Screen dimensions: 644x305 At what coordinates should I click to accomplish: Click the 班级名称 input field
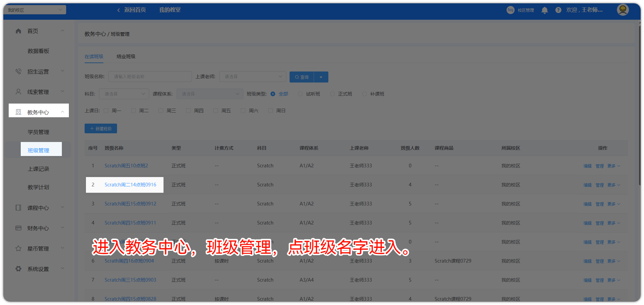click(x=150, y=77)
